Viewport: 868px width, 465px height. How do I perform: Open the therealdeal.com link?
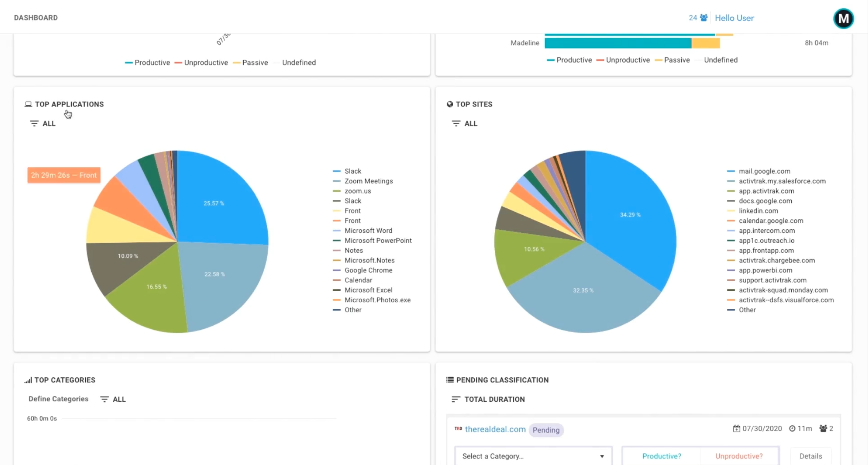pyautogui.click(x=495, y=429)
